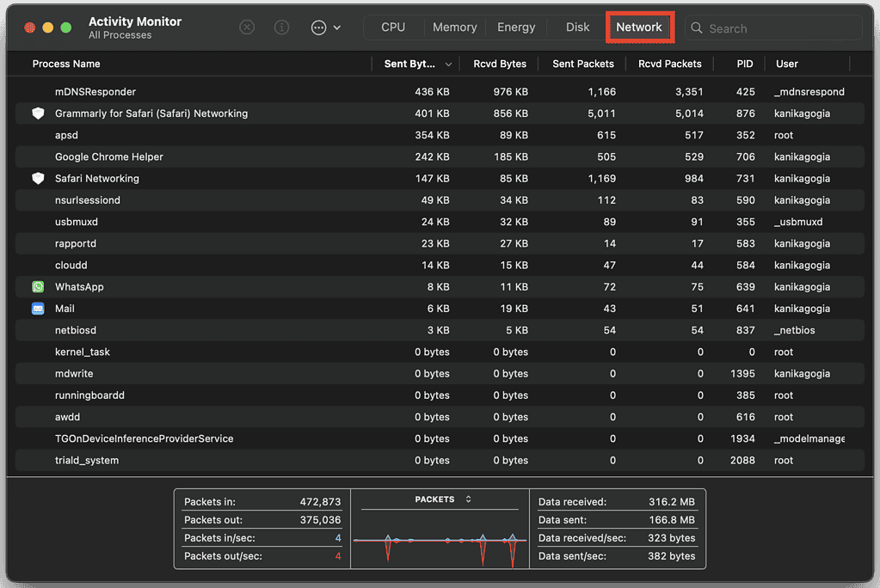Viewport: 880px width, 588px height.
Task: Click the yellow minimize window button
Action: pyautogui.click(x=47, y=28)
